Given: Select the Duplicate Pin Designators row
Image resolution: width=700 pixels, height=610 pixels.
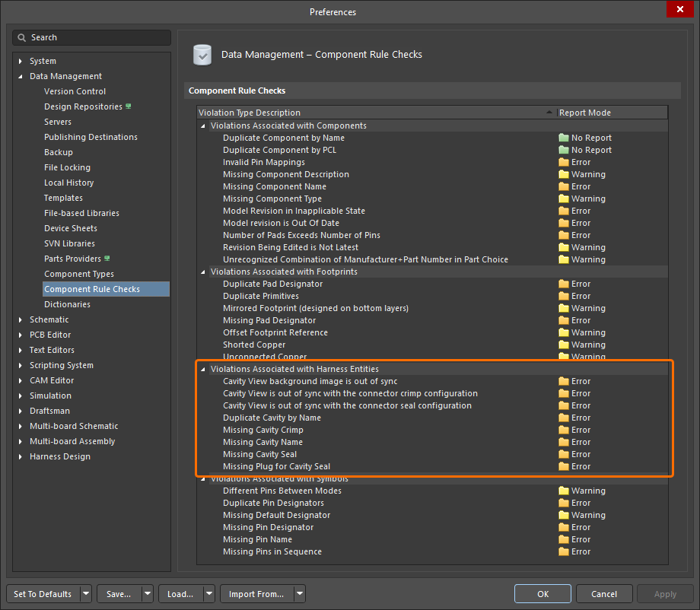Looking at the screenshot, I should (432, 503).
